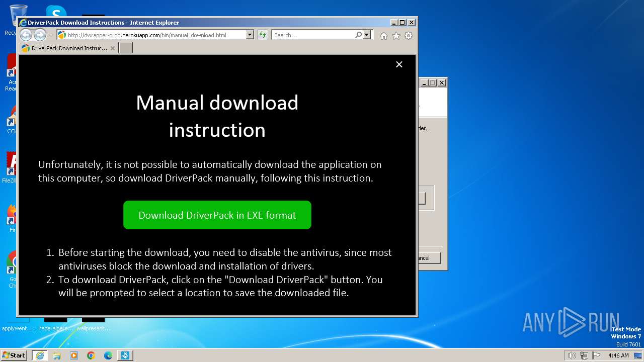Open the Skype desktop icon
This screenshot has height=362, width=644.
coord(56,11)
